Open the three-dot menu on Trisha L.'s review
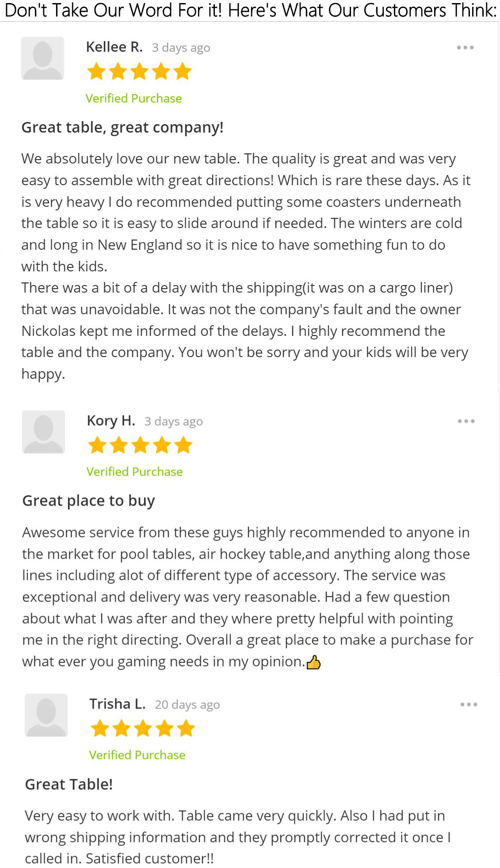The image size is (500, 868). tap(469, 704)
